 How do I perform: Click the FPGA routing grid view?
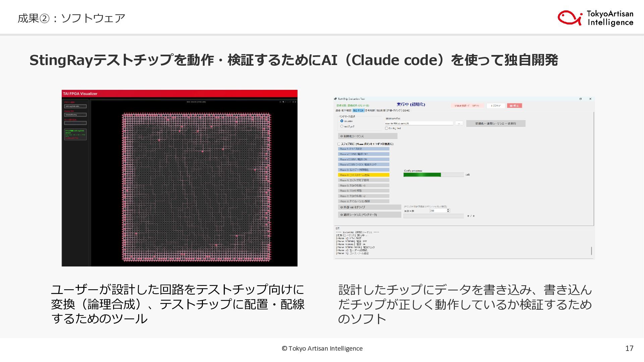pos(196,187)
